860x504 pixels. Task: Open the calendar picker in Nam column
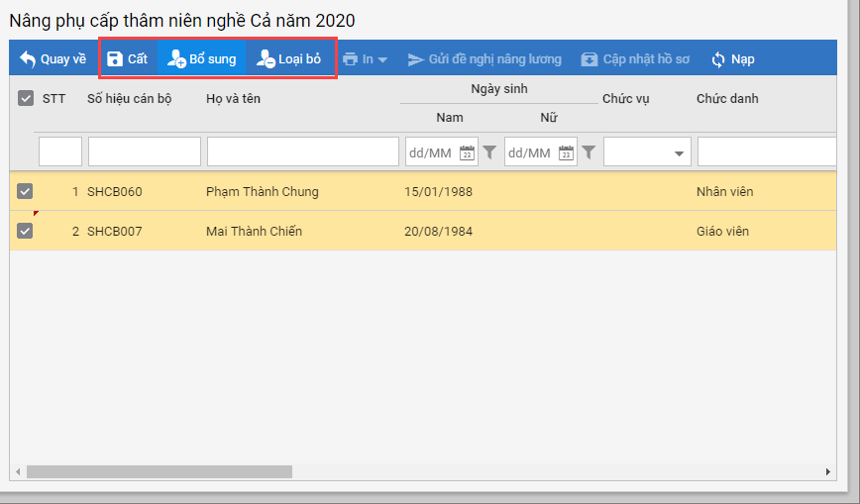(468, 152)
